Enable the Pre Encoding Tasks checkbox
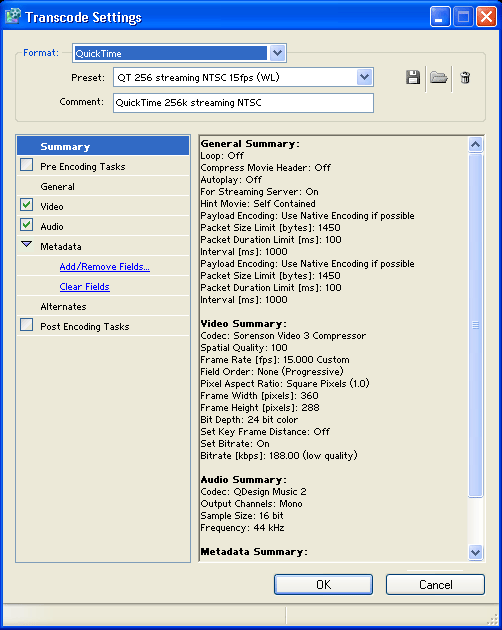This screenshot has height=630, width=502. coord(27,165)
